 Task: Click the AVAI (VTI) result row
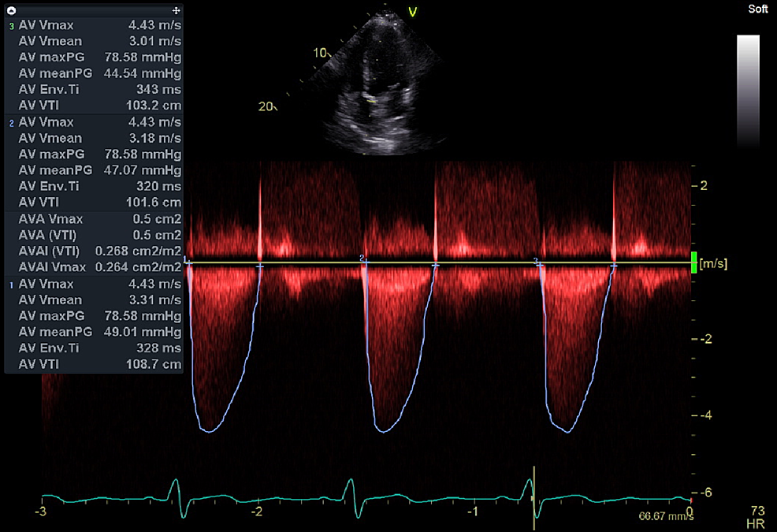(x=95, y=251)
